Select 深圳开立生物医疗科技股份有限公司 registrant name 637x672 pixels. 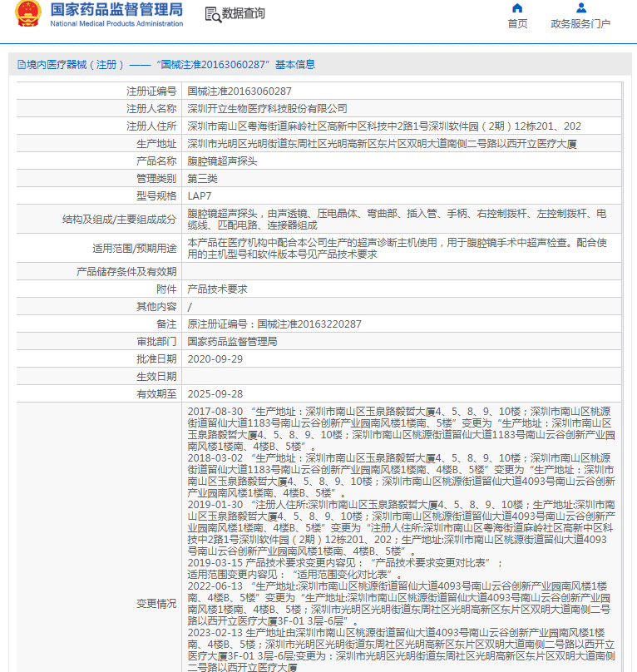pos(267,109)
